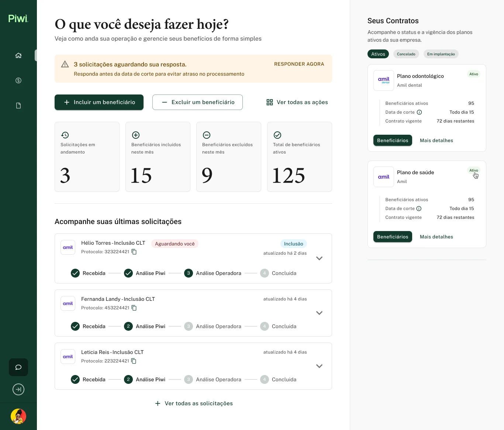The height and width of the screenshot is (430, 504).
Task: Click Excluir um beneficiário button
Action: point(197,102)
